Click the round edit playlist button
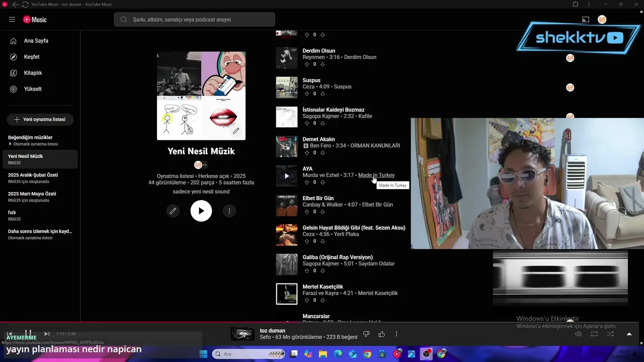The width and height of the screenshot is (644, 362). pos(173,211)
